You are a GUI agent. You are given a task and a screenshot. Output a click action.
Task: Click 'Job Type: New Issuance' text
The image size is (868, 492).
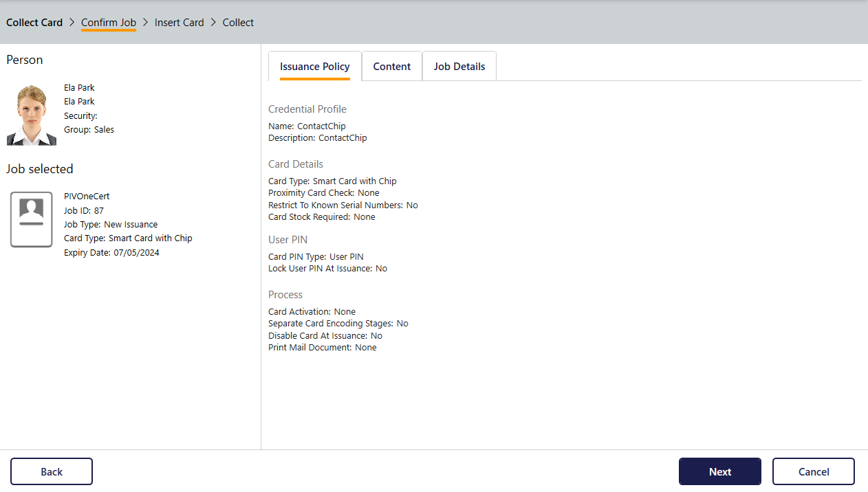coord(111,224)
